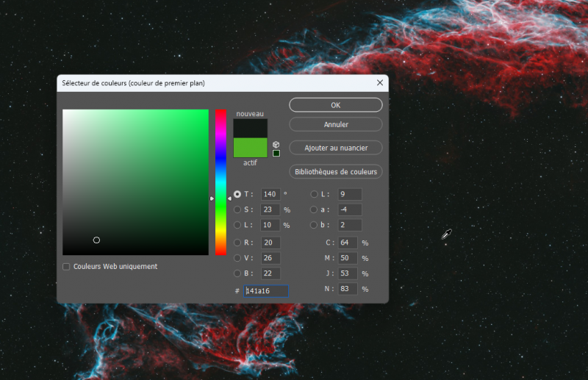
Task: Click the small web-safe color square
Action: click(276, 153)
